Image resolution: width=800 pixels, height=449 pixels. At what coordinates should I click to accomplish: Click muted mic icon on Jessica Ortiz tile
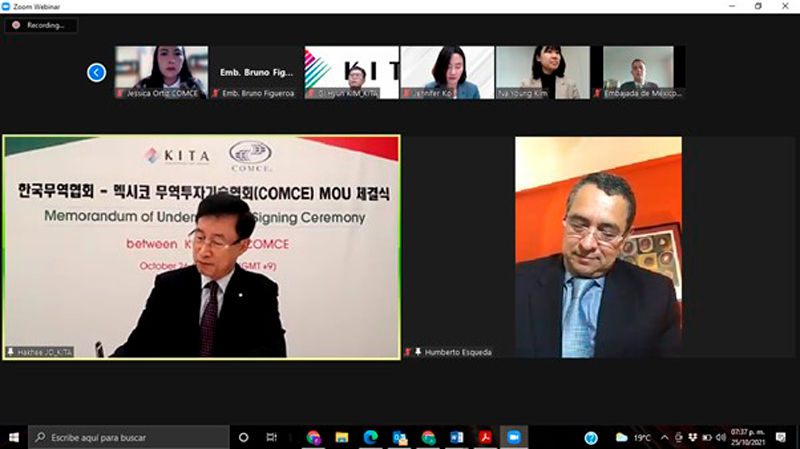pyautogui.click(x=120, y=93)
